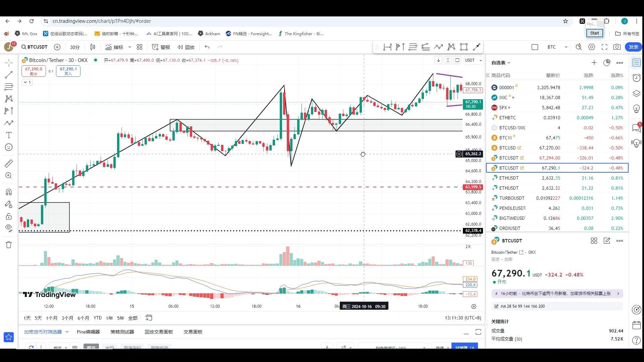This screenshot has width=644, height=362.
Task: Start bar replay mode
Action: coord(186,47)
